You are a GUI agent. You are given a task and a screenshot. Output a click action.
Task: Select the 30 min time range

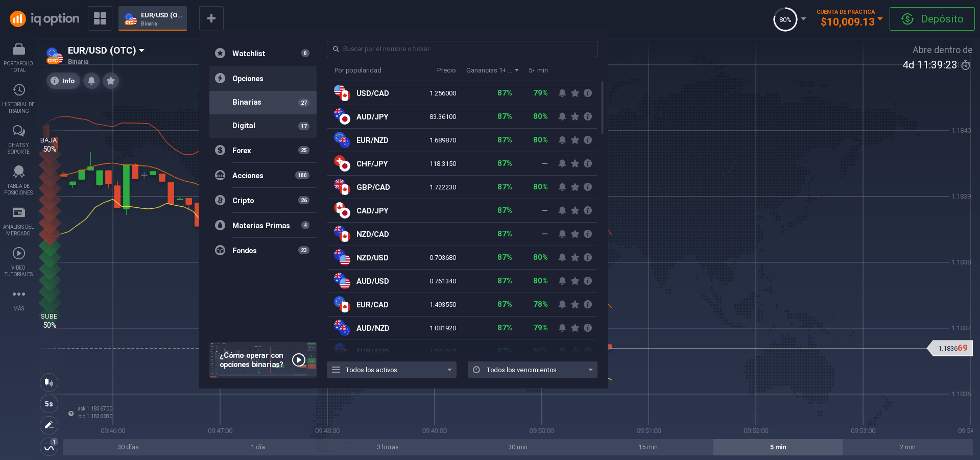coord(518,447)
